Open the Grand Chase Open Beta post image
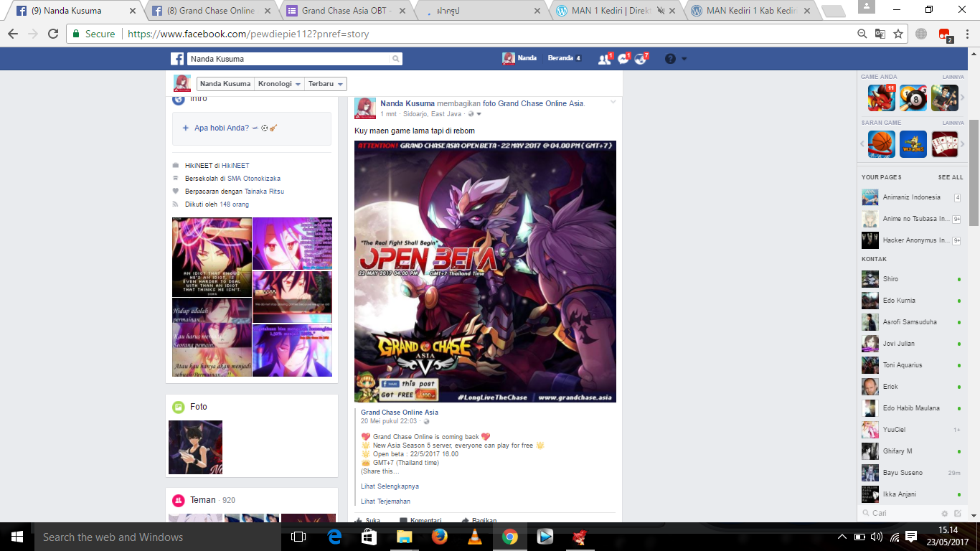 point(485,271)
